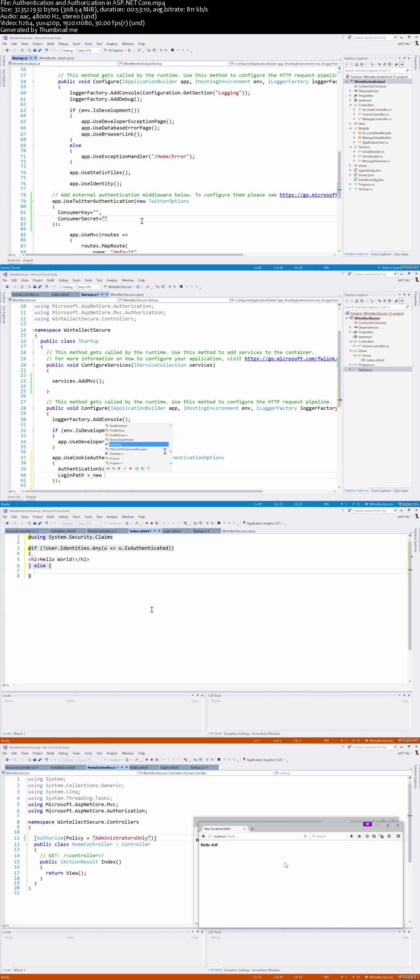Open a new Firefox tab with plus
The width and height of the screenshot is (420, 980).
[252, 829]
